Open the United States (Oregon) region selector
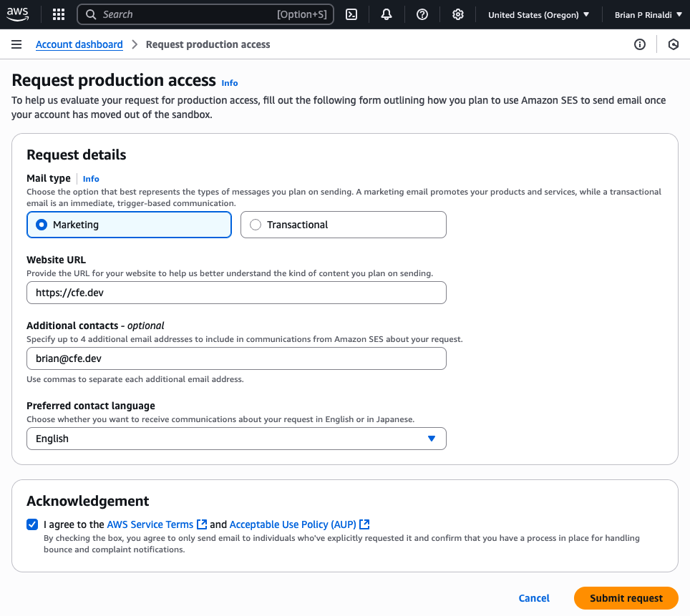Screen dimensions: 690x616 pyautogui.click(x=539, y=14)
